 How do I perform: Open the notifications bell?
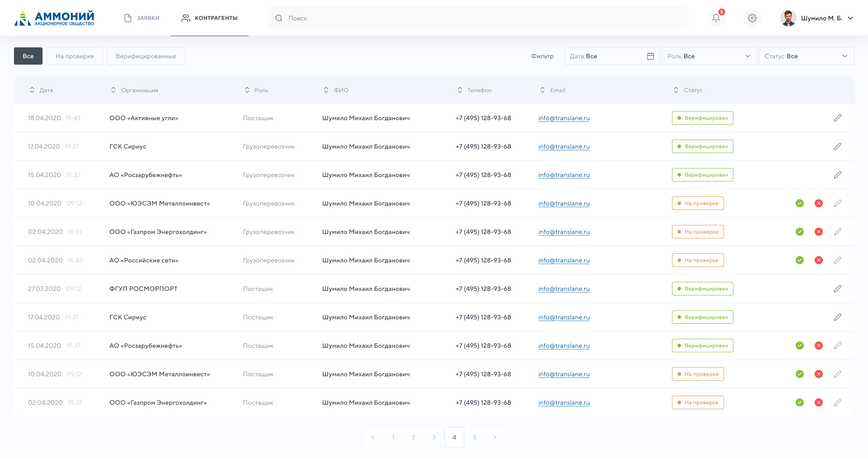[716, 18]
